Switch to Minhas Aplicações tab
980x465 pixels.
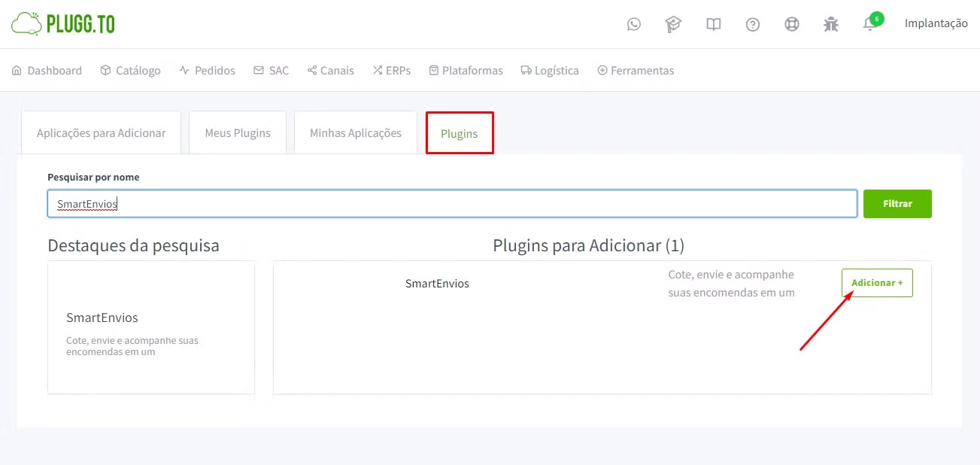pyautogui.click(x=356, y=132)
